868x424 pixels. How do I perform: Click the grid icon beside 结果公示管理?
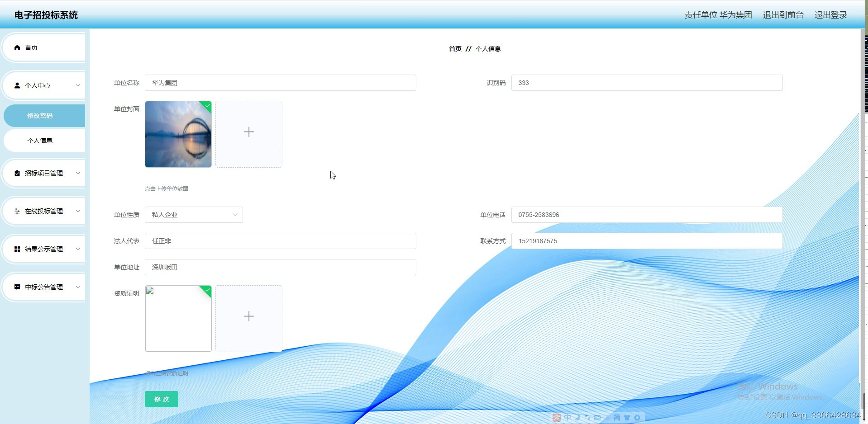(x=17, y=249)
